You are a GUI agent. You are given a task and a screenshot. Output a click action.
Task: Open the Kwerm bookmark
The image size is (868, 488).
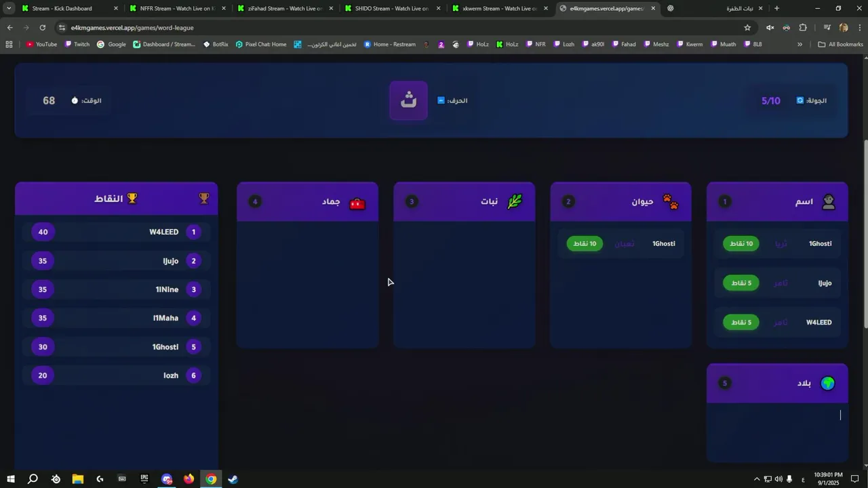coord(689,44)
